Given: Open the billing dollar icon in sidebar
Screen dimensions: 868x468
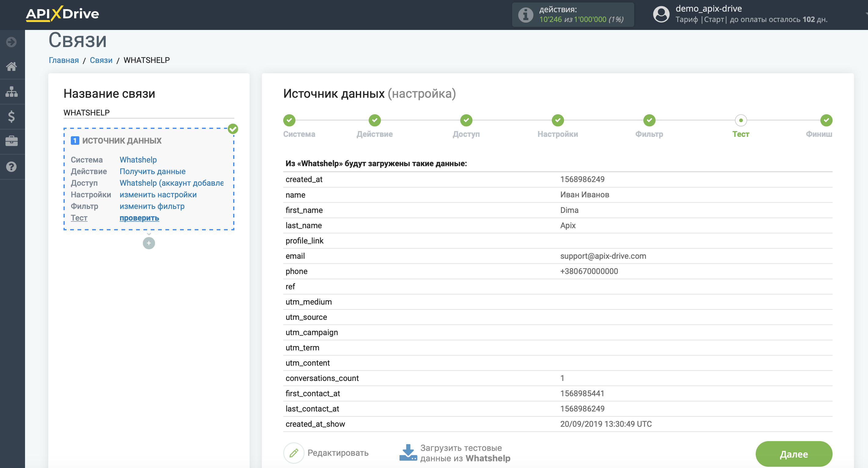Looking at the screenshot, I should [12, 117].
